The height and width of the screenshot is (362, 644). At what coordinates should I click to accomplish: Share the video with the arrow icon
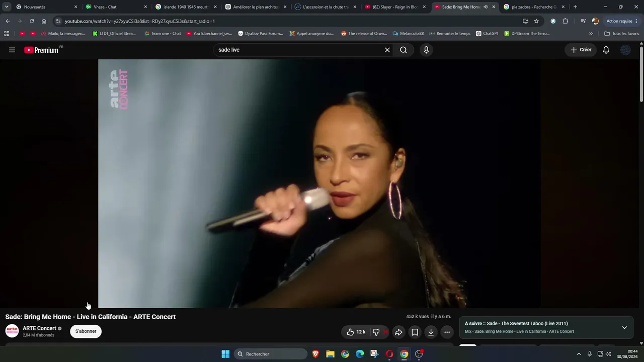(x=398, y=332)
